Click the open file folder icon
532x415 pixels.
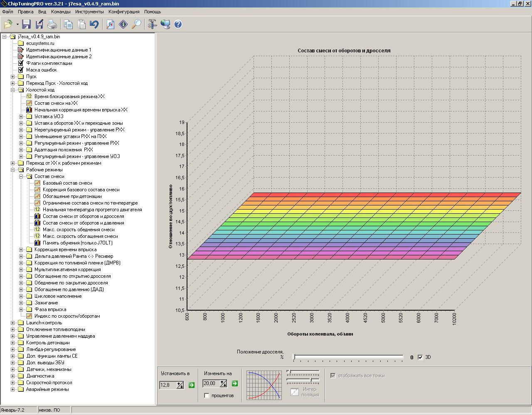tap(8, 25)
